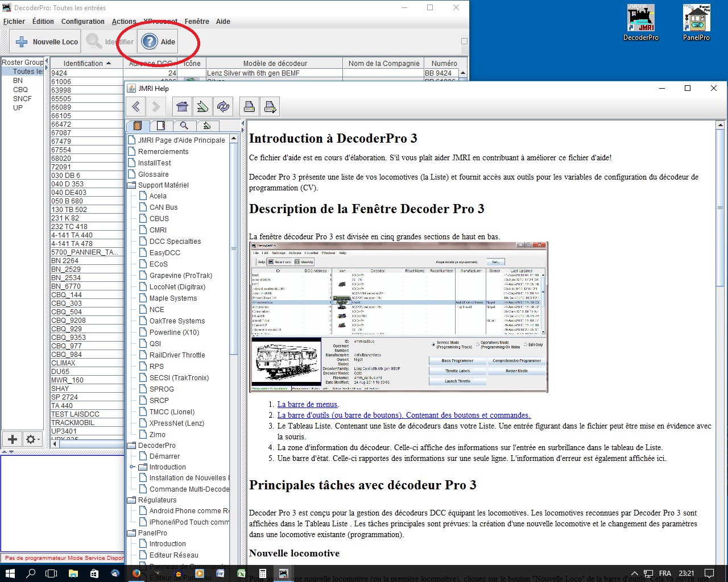The height and width of the screenshot is (582, 728).
Task: Collapse help navigation pane with divider arrow
Action: [x=242, y=123]
